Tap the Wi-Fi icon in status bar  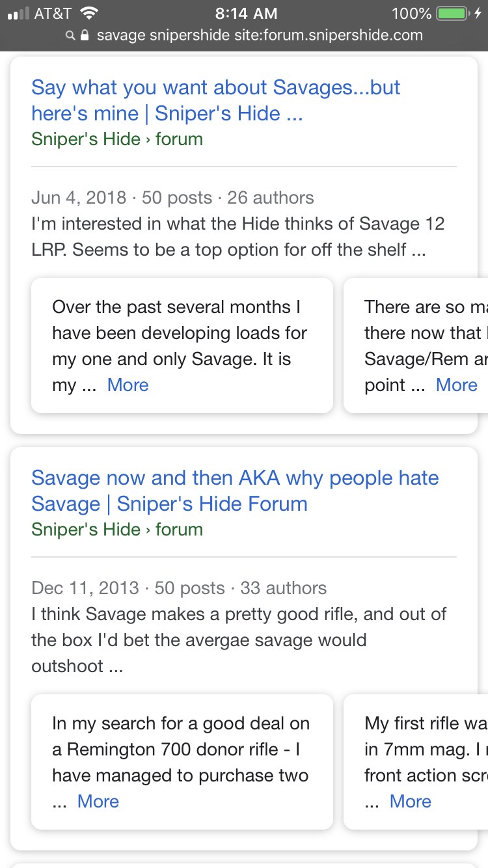[x=88, y=13]
